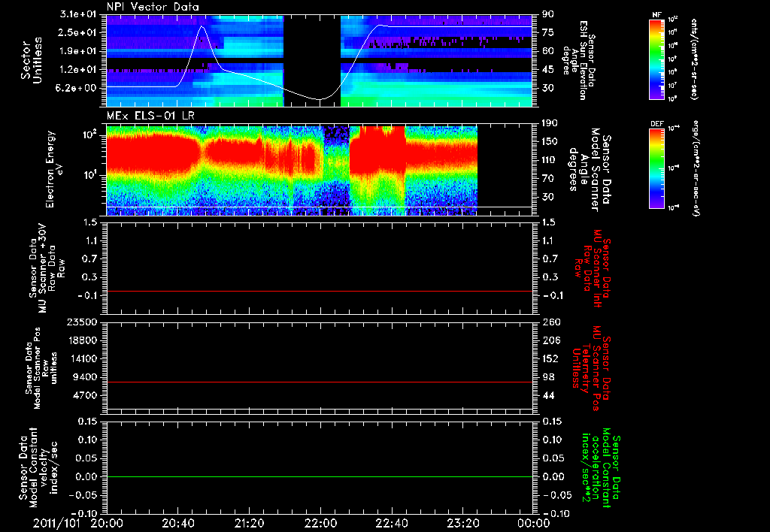Viewport: 770px width, 532px height.
Task: Click the 20:00 time tick label
Action: coord(107,523)
